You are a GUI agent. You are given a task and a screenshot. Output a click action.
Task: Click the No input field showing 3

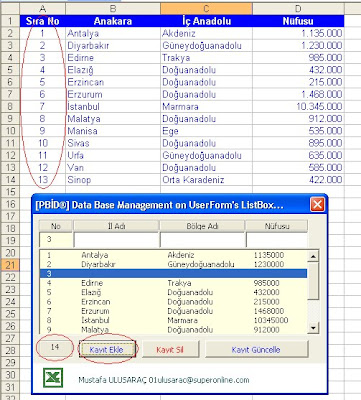tap(55, 239)
